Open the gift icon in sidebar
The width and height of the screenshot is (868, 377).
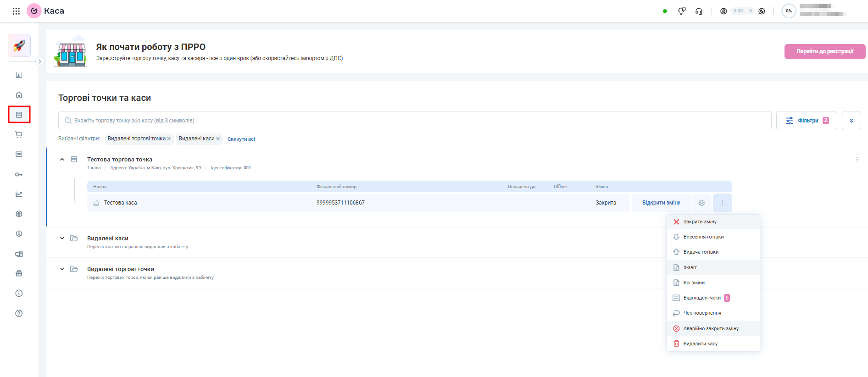[x=19, y=273]
